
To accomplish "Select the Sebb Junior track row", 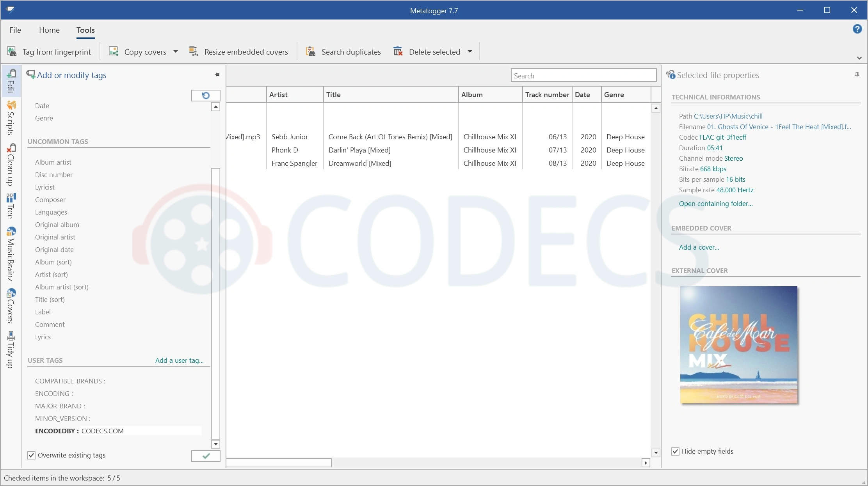I will 438,137.
